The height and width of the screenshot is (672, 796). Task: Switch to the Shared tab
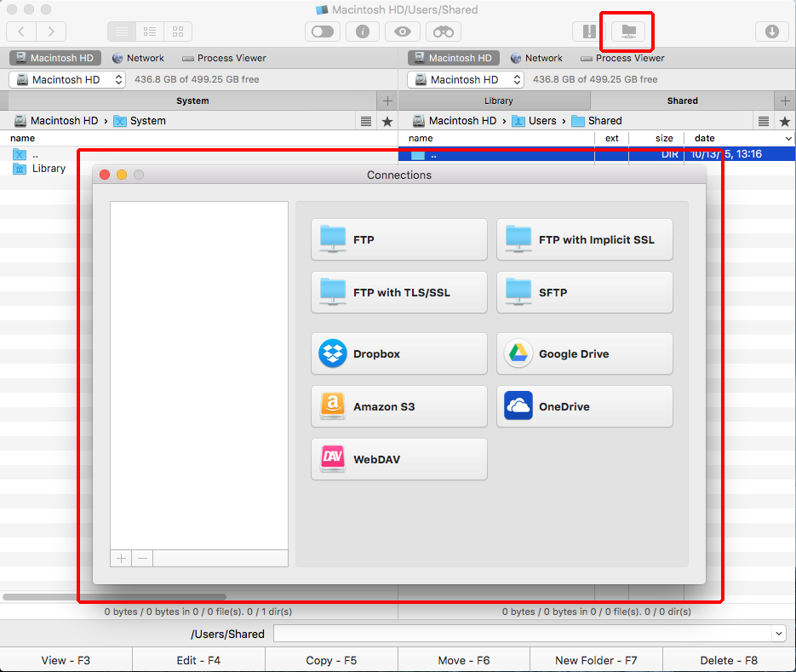pos(682,101)
